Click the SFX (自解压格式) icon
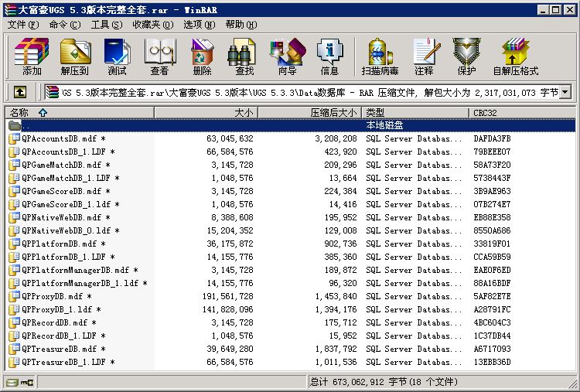Screen dimensions: 580x392 pos(515,56)
